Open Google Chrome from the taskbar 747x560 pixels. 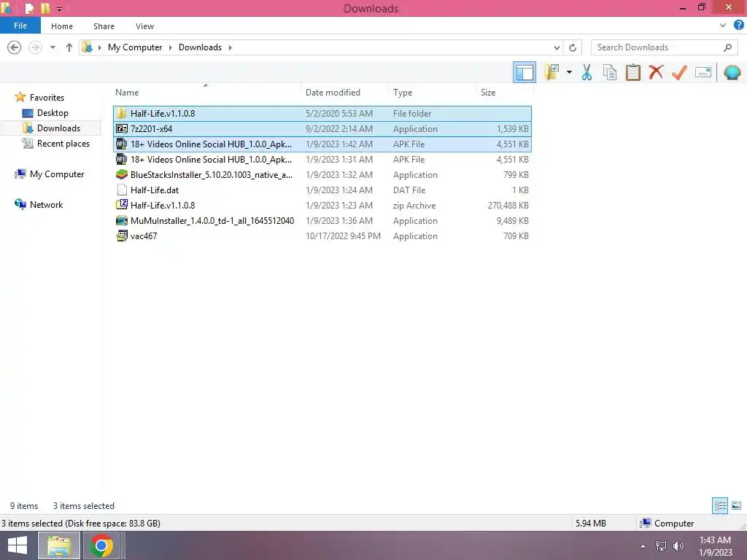101,545
